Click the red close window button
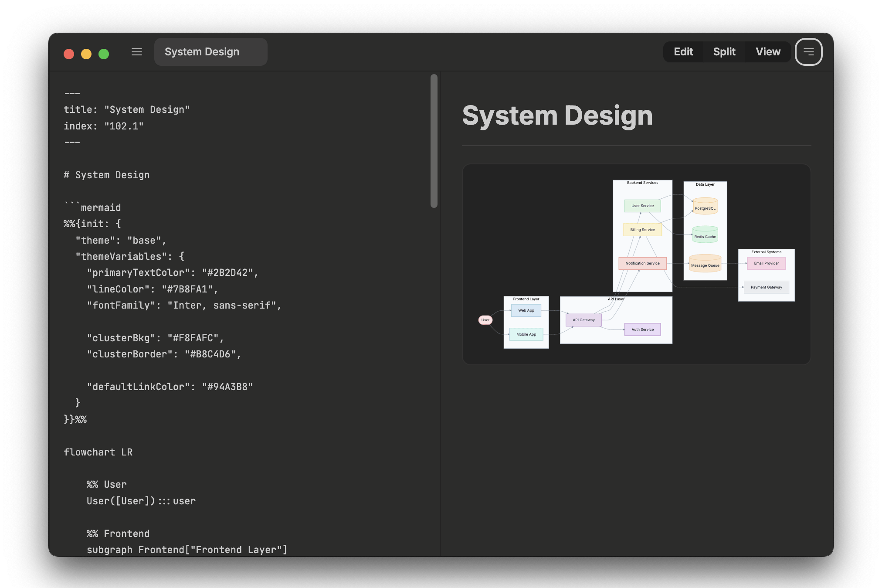 tap(69, 54)
